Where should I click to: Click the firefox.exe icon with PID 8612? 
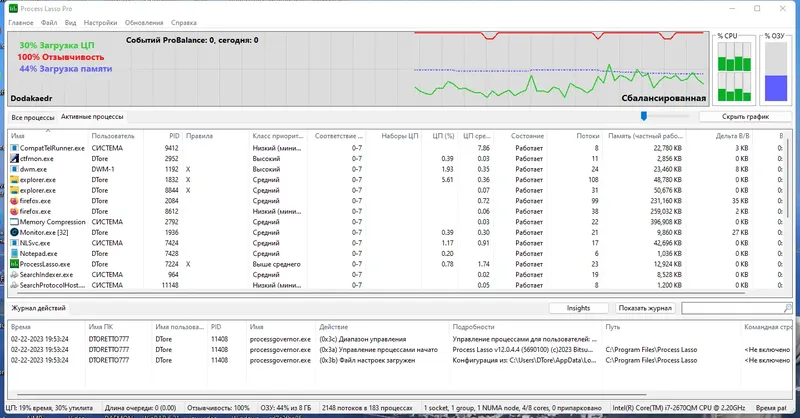(14, 211)
